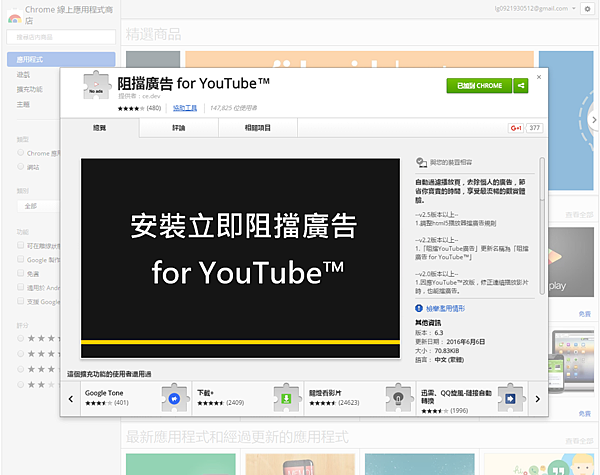Open the 關燈看影片 lightbulb extension icon
Image resolution: width=600 pixels, height=475 pixels.
tap(398, 398)
